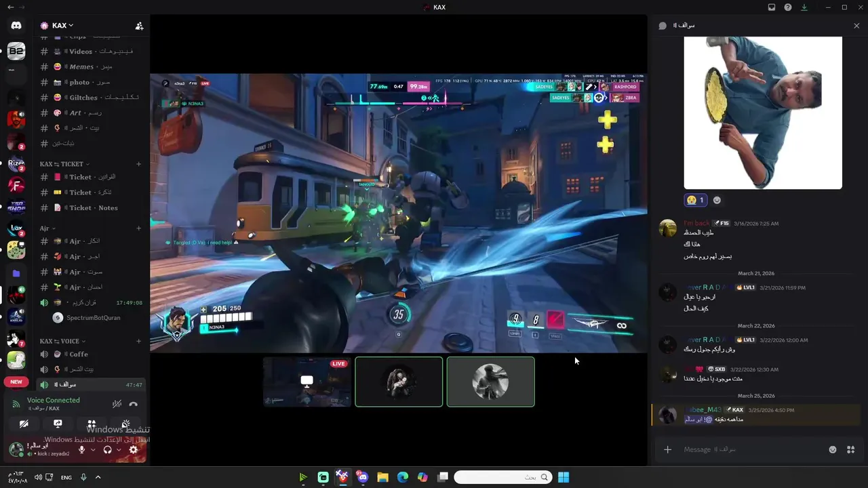Switch ENG input language in tray
The width and height of the screenshot is (868, 488).
(66, 477)
